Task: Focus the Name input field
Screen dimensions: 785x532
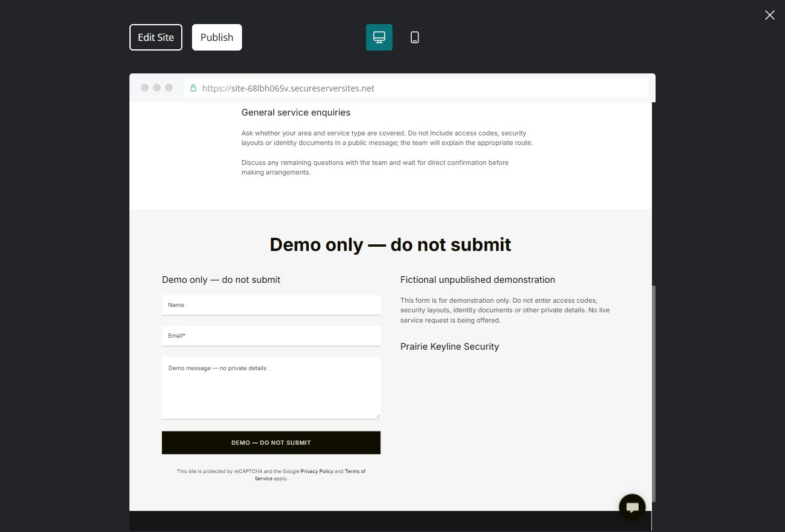Action: (x=271, y=305)
